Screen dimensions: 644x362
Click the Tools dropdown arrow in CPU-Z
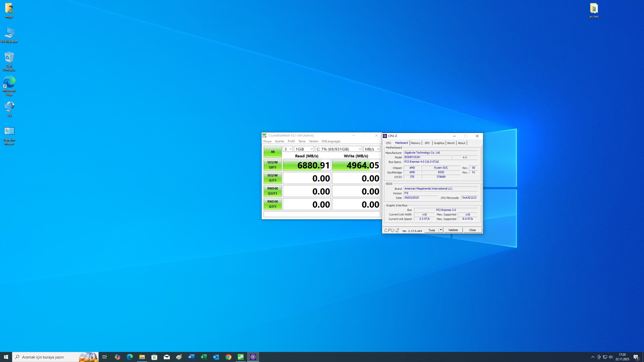pos(441,230)
